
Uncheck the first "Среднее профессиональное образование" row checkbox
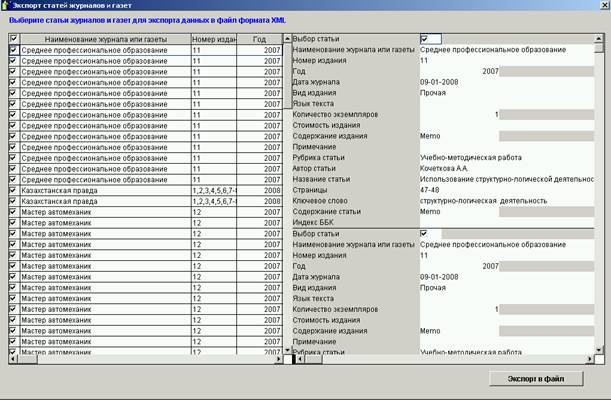click(14, 50)
